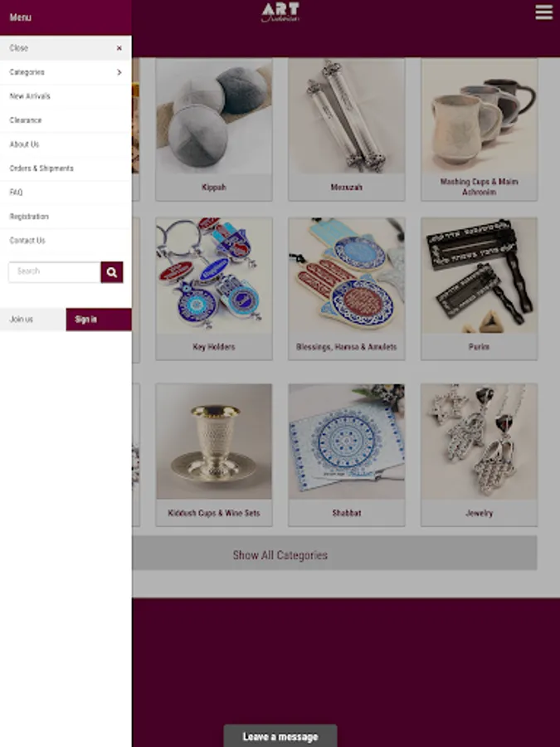Click the magnifier search button

coord(112,272)
